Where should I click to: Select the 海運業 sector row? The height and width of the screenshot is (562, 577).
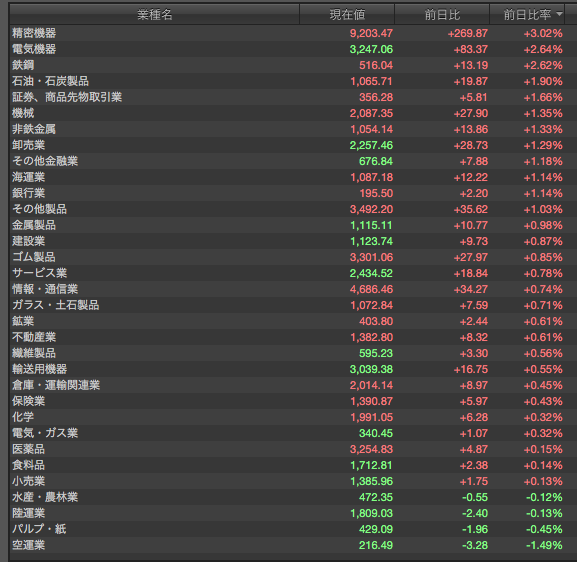[x=293, y=177]
